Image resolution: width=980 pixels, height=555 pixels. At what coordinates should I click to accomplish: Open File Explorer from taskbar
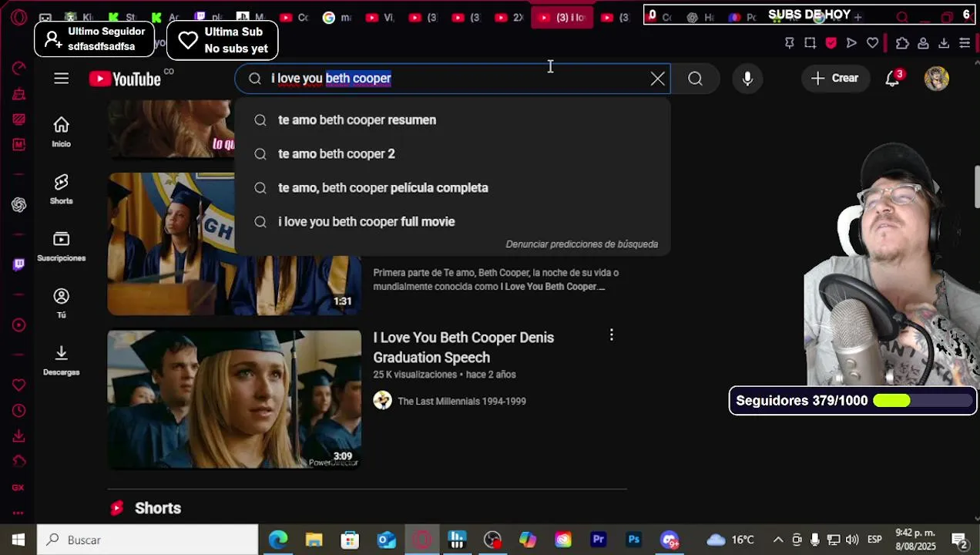pyautogui.click(x=314, y=540)
